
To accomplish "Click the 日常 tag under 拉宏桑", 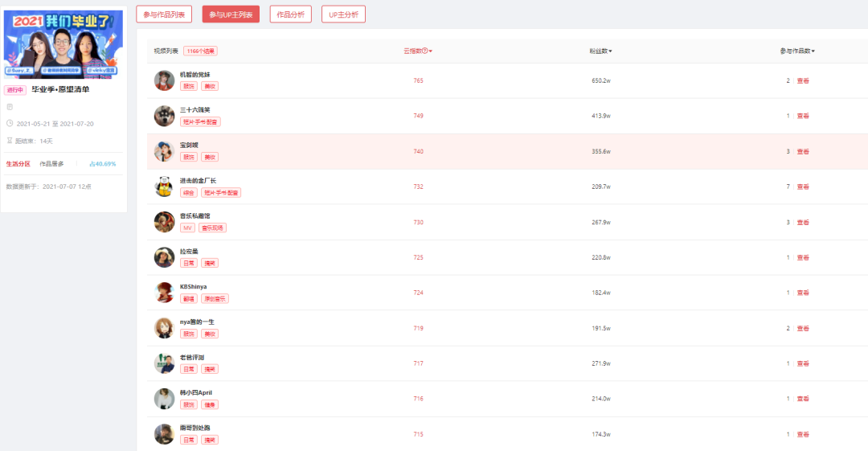I will pos(189,263).
